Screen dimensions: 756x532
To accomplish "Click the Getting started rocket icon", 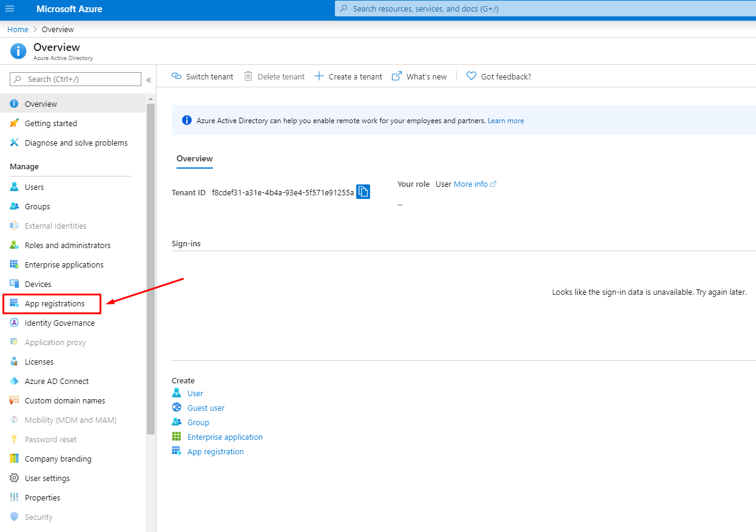I will 14,123.
